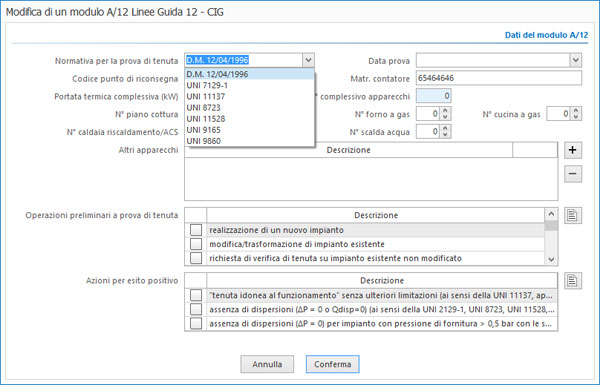This screenshot has height=385, width=600.
Task: Check 'richiesta di verifica di tenuta' option
Action: [x=196, y=258]
